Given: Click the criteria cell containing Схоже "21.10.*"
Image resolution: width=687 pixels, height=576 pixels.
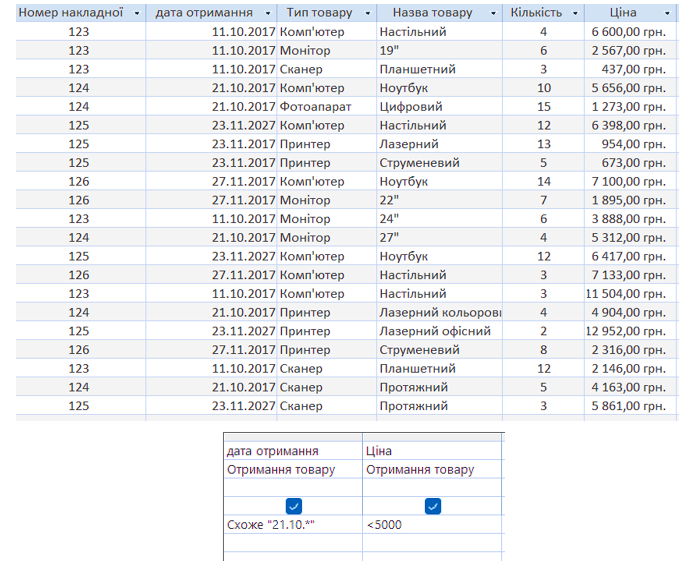Looking at the screenshot, I should 292,525.
